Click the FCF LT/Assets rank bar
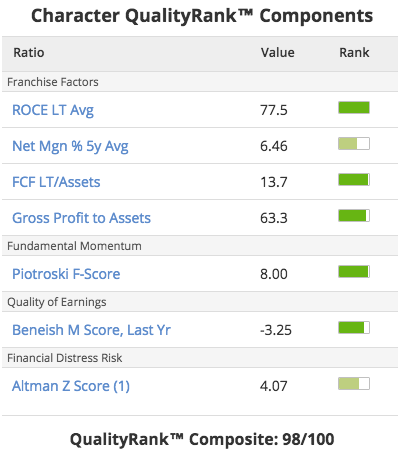Viewport: 398px width, 457px height. click(354, 180)
